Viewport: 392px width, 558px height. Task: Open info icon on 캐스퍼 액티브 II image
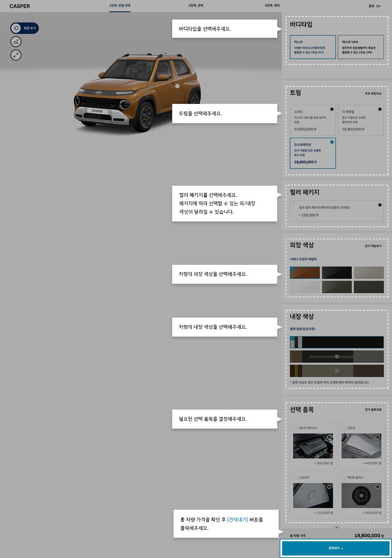pyautogui.click(x=329, y=437)
